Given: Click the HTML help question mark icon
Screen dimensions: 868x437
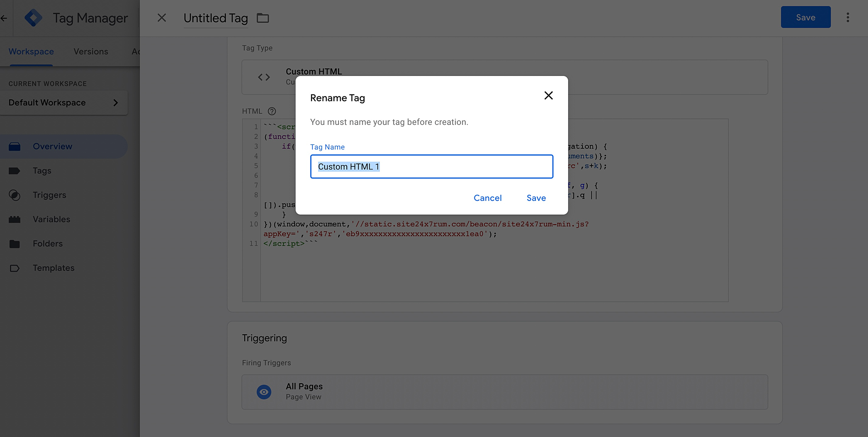Looking at the screenshot, I should 272,111.
